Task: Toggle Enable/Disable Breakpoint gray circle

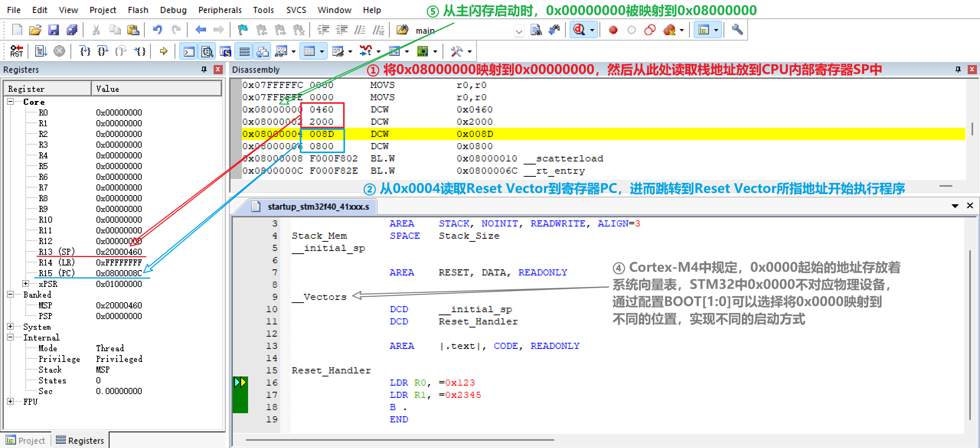Action: [x=632, y=30]
